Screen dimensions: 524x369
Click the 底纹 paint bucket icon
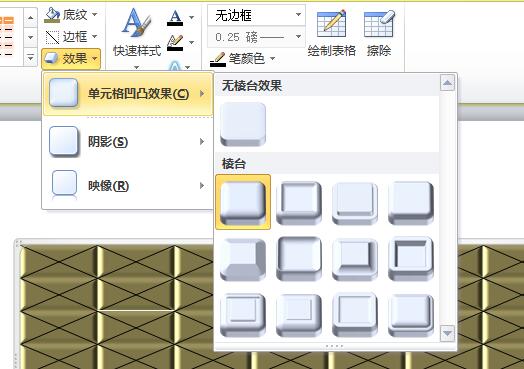coord(52,15)
